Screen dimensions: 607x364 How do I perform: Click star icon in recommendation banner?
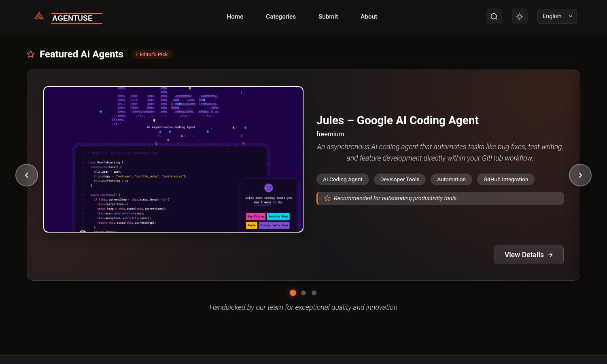tap(327, 198)
